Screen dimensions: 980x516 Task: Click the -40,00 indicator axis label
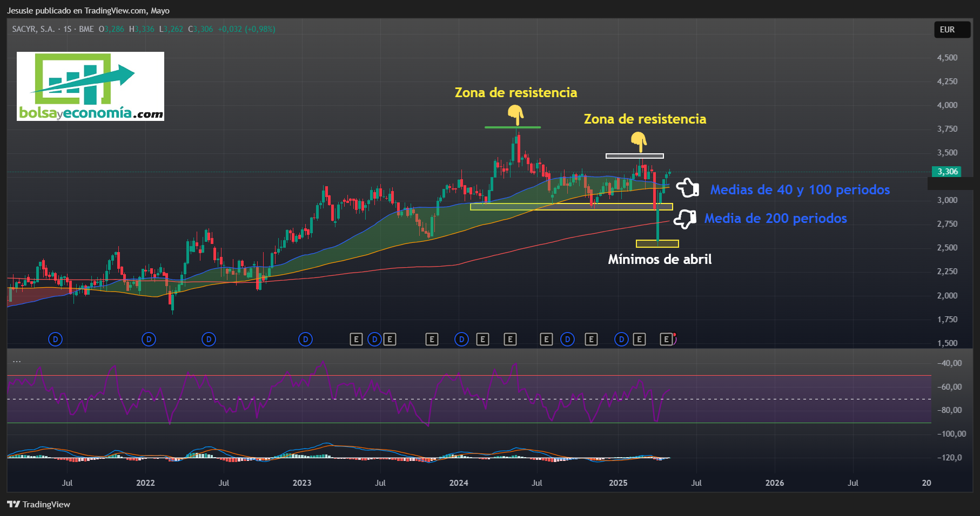(x=949, y=363)
